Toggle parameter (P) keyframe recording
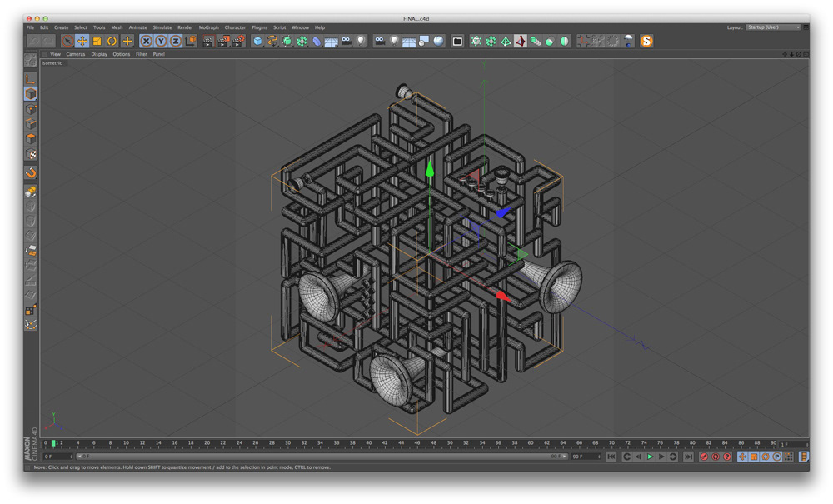Screen dimensions: 833x504 (x=776, y=457)
